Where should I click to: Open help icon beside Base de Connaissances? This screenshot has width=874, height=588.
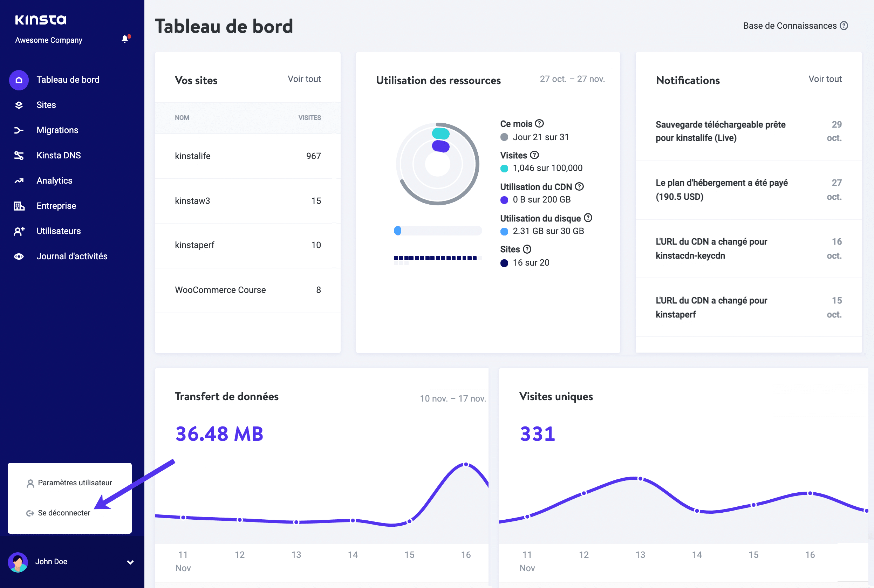(844, 25)
